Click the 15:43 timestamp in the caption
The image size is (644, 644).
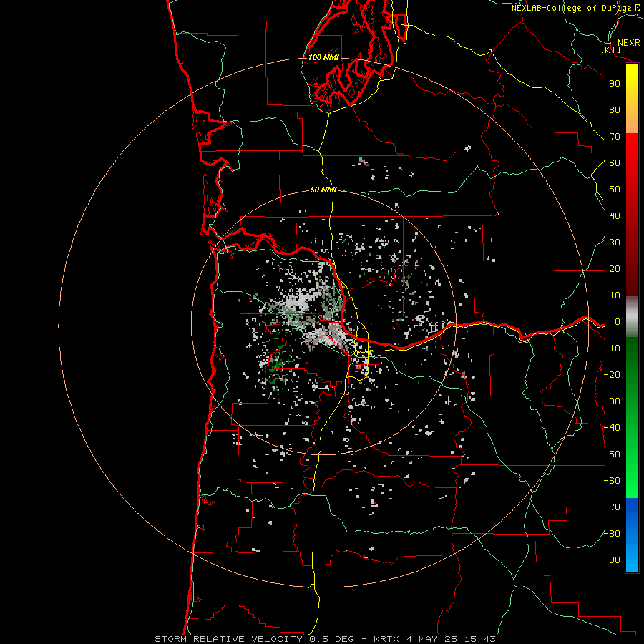click(479, 639)
